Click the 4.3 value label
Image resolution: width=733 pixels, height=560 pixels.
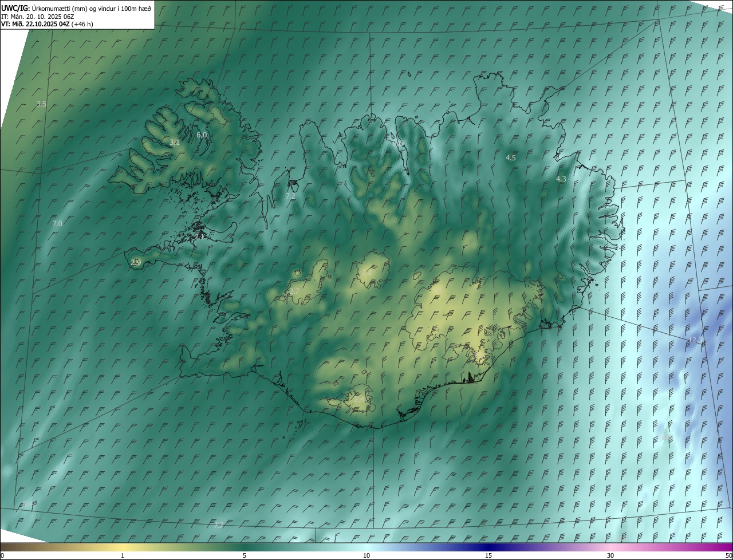(561, 179)
